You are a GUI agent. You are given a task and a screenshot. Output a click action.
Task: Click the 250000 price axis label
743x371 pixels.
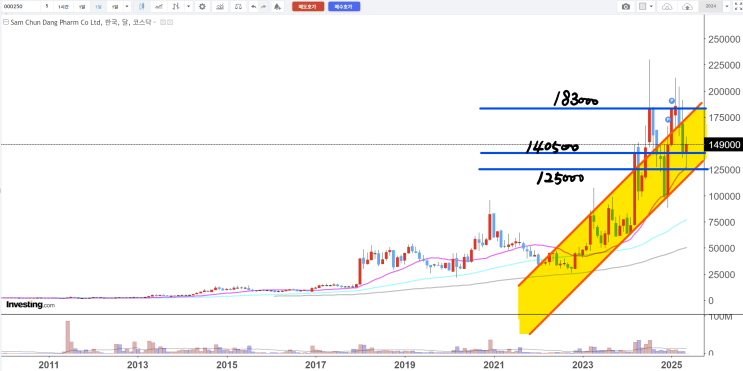tap(725, 38)
